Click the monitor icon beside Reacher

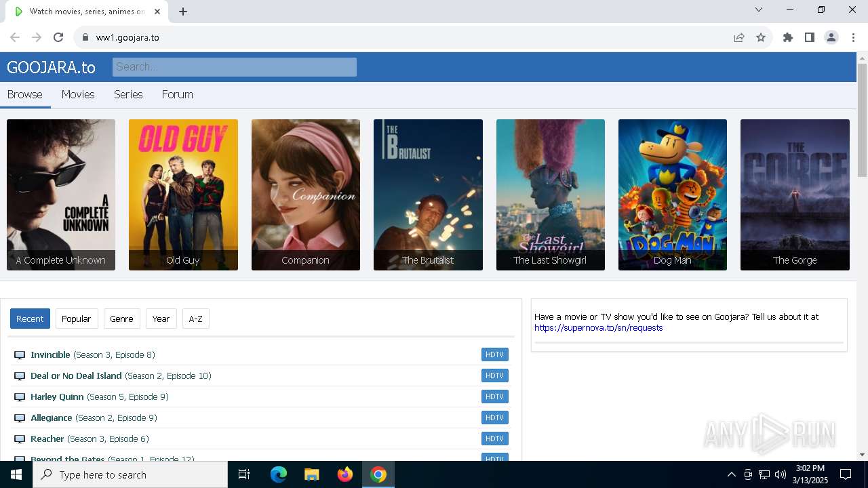click(x=20, y=439)
